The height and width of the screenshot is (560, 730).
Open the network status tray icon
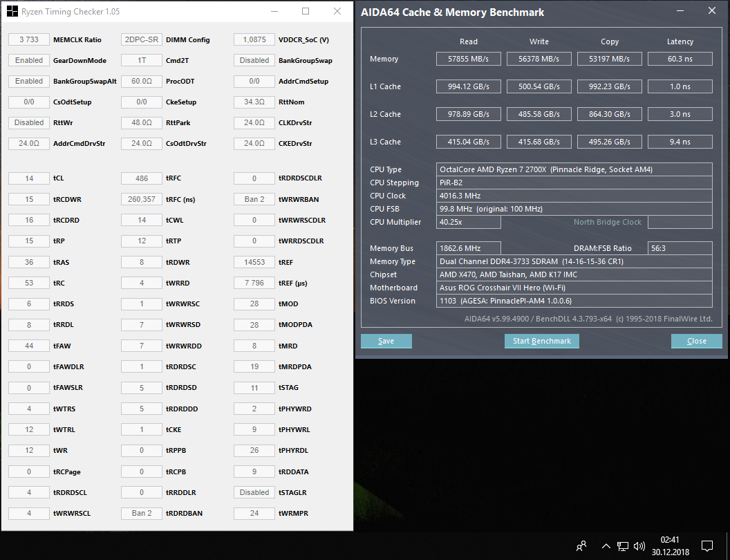tap(622, 546)
